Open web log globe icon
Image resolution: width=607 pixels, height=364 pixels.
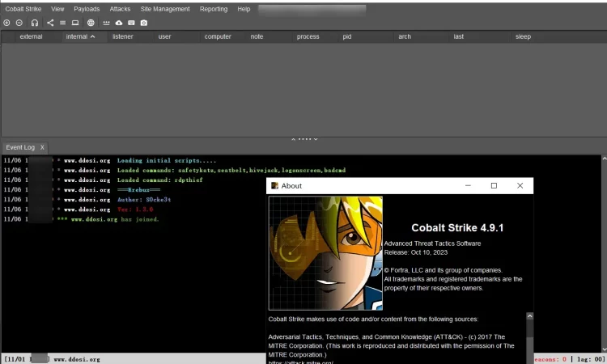91,23
